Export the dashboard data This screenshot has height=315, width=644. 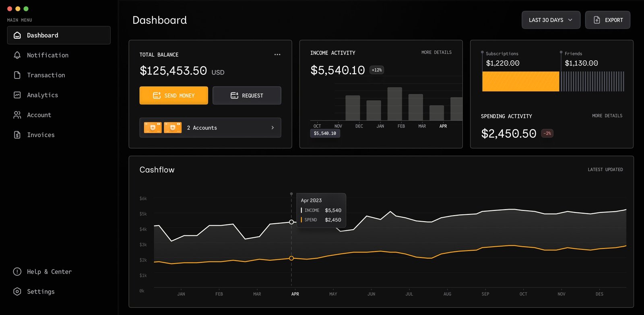(x=607, y=20)
